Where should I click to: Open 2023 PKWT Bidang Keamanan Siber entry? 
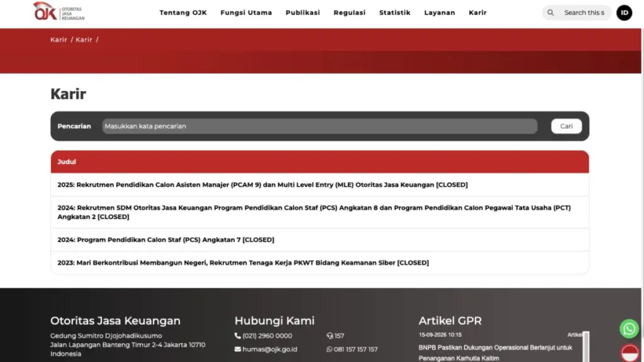click(x=243, y=263)
